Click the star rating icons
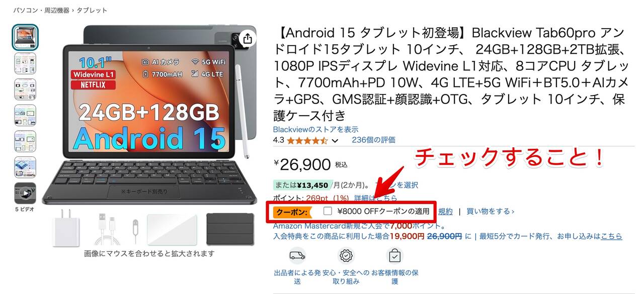Viewport: 644px width, 294px height. (307, 140)
